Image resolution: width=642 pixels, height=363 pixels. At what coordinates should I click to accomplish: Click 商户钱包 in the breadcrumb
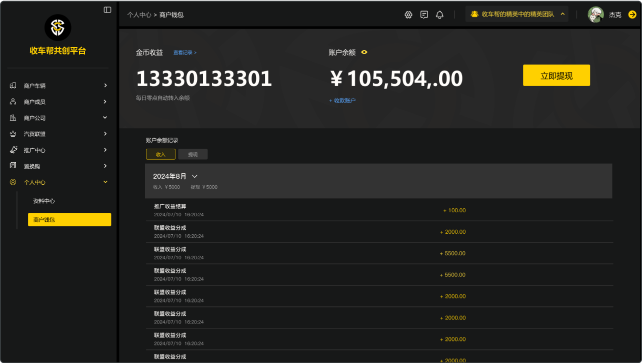[172, 15]
